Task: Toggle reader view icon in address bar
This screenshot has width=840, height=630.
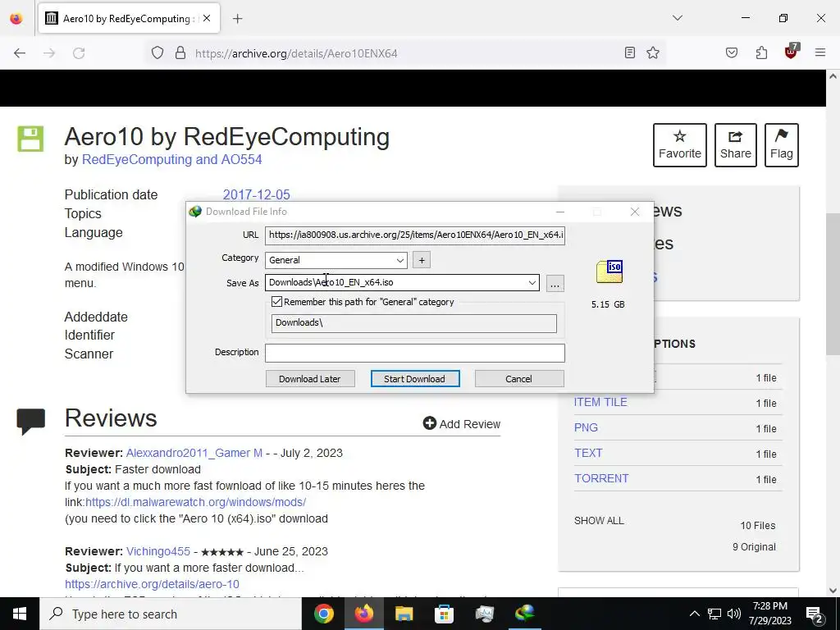Action: coord(630,52)
